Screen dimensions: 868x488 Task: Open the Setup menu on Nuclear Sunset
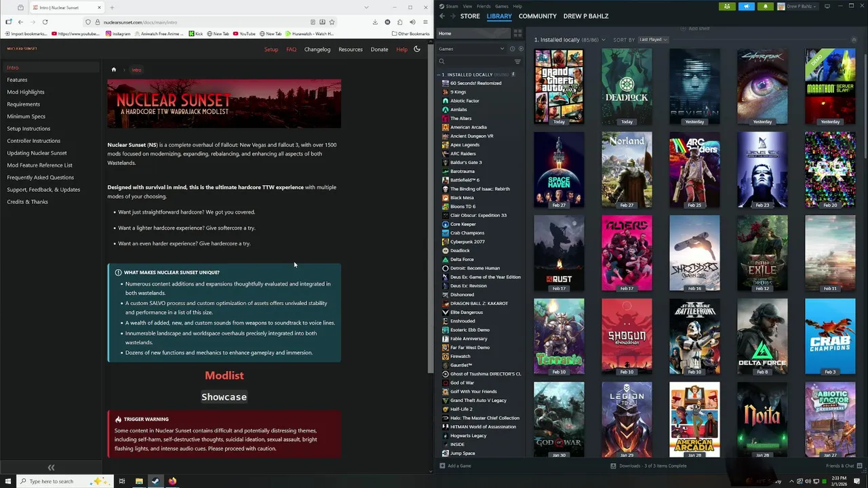coord(271,49)
